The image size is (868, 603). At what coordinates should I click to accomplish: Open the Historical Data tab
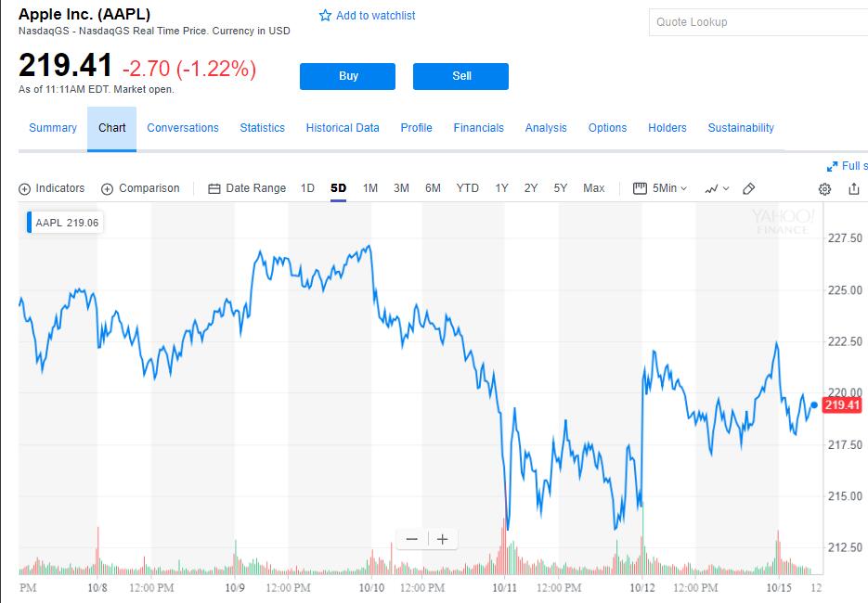point(343,128)
